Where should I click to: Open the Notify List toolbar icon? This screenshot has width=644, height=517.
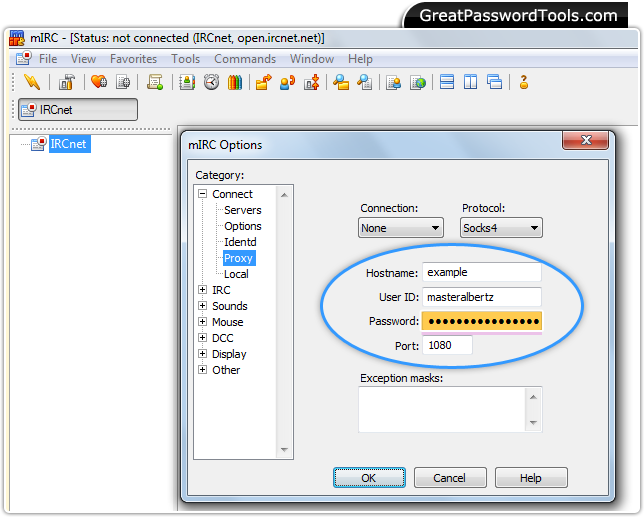pyautogui.click(x=393, y=82)
